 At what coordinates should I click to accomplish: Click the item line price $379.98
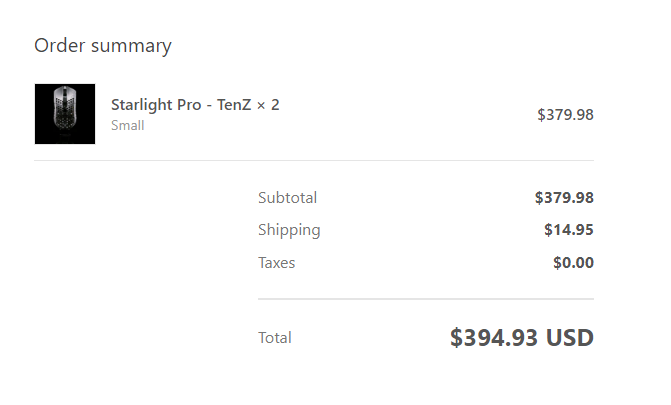click(x=565, y=115)
